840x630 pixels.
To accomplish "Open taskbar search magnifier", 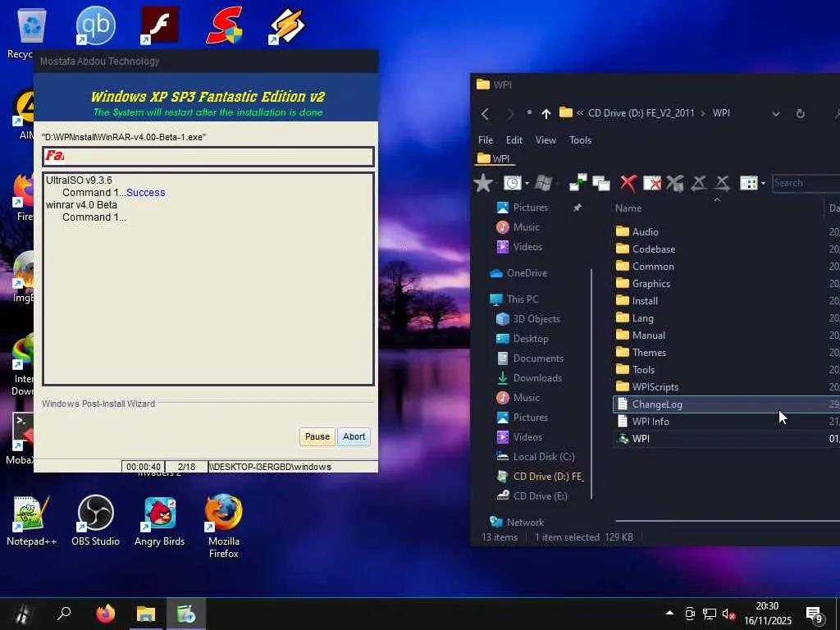I will (x=64, y=614).
